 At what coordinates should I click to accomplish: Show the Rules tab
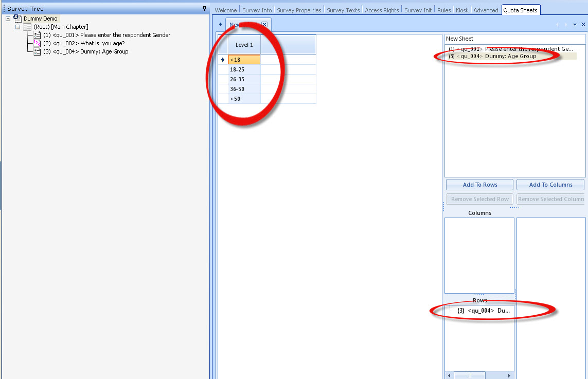(444, 10)
